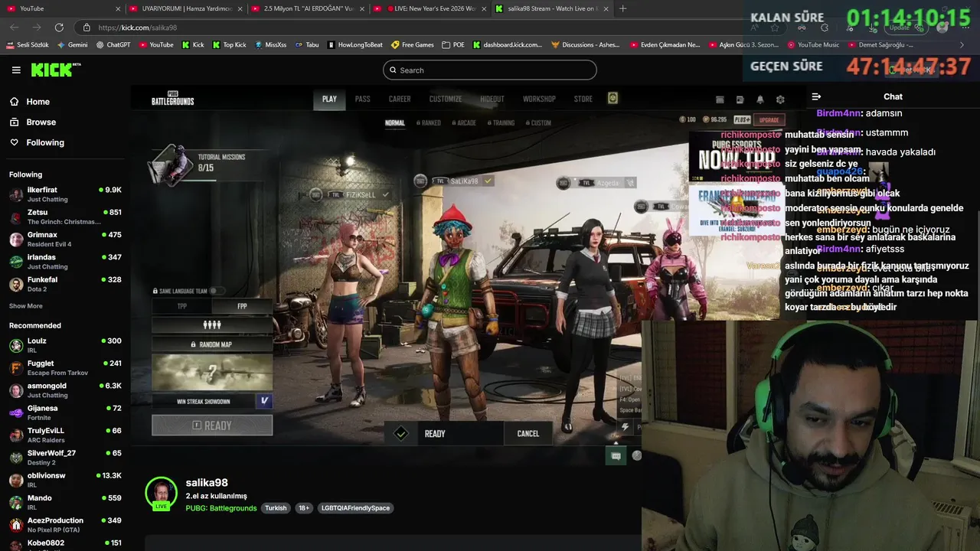Click the browser reload icon
This screenshot has width=980, height=551.
click(59, 28)
